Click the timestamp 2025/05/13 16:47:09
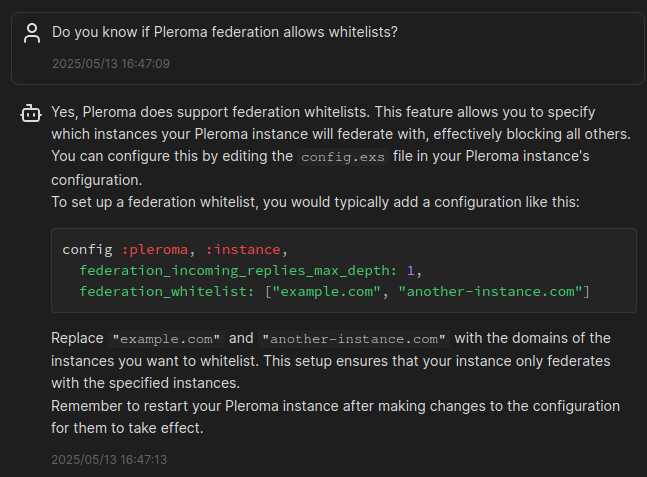 tap(111, 64)
